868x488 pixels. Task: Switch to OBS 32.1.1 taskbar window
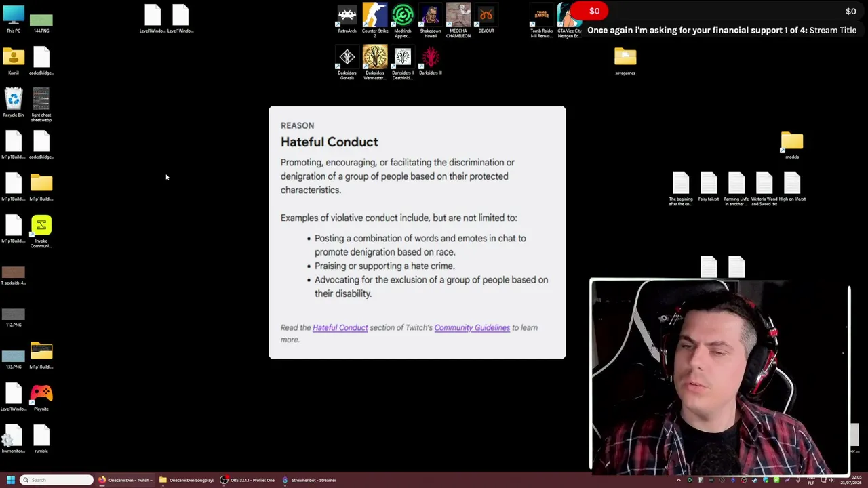click(248, 480)
